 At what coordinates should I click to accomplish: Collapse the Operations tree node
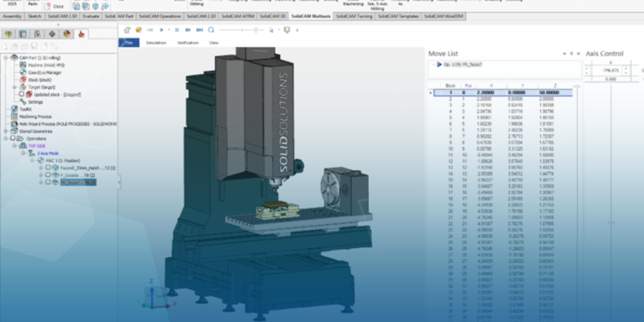tap(6, 138)
